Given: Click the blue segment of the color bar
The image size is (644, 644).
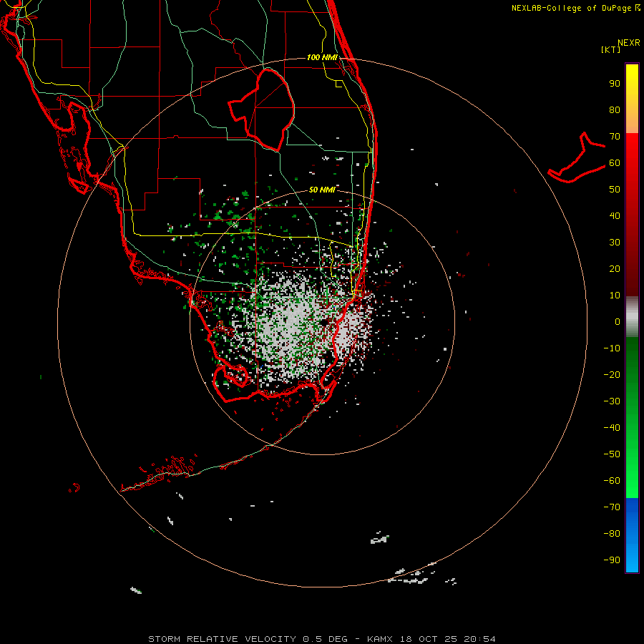Looking at the screenshot, I should tap(632, 535).
